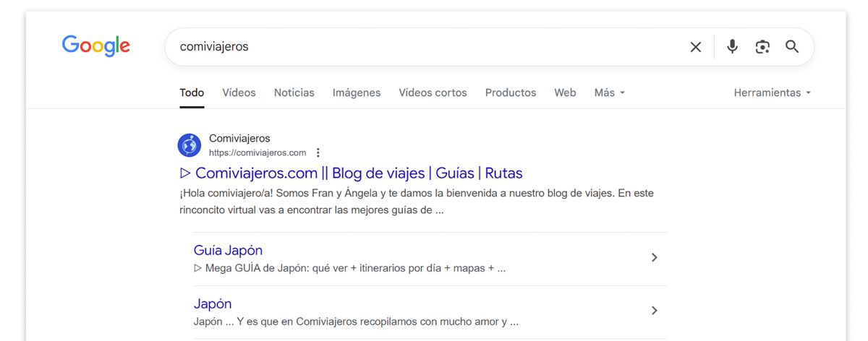This screenshot has width=868, height=341.
Task: Start voice search with microphone icon
Action: [x=732, y=47]
